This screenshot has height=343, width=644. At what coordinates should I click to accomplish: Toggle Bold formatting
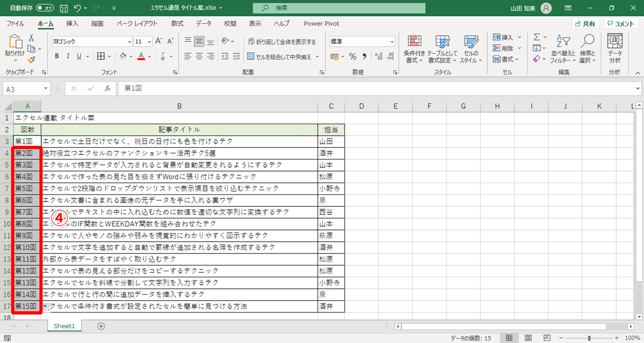56,56
